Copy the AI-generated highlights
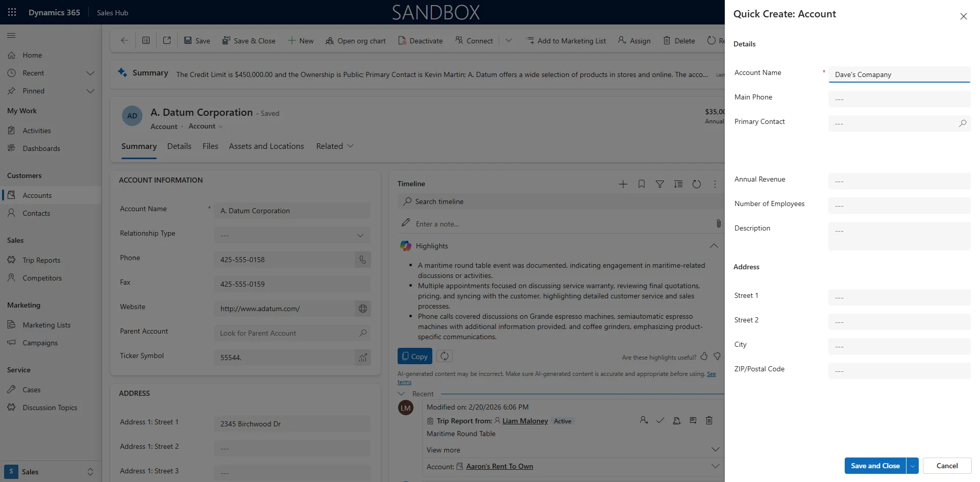The image size is (980, 482). tap(414, 356)
